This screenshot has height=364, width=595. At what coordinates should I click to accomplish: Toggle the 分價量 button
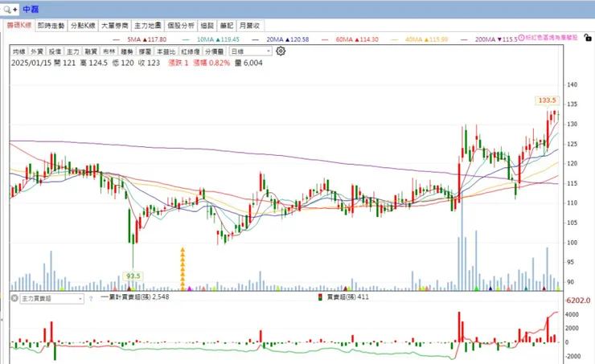(215, 51)
